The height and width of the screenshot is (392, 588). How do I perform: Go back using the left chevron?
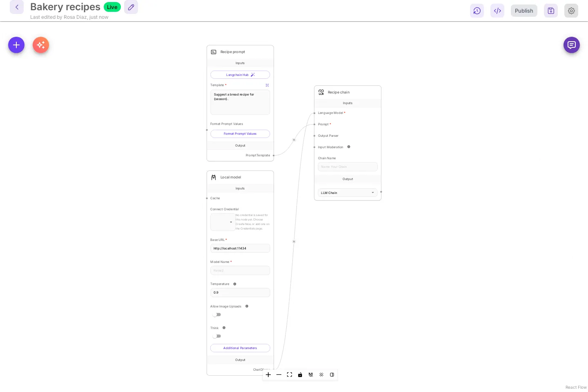(17, 7)
